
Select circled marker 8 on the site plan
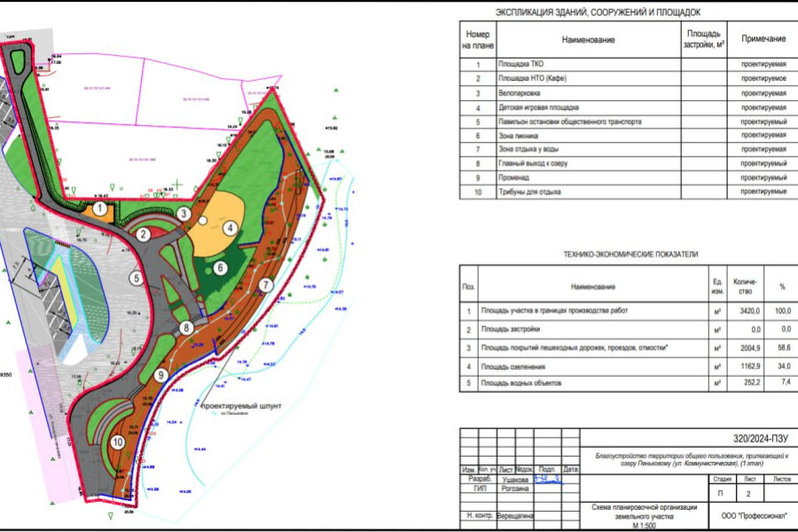[186, 328]
